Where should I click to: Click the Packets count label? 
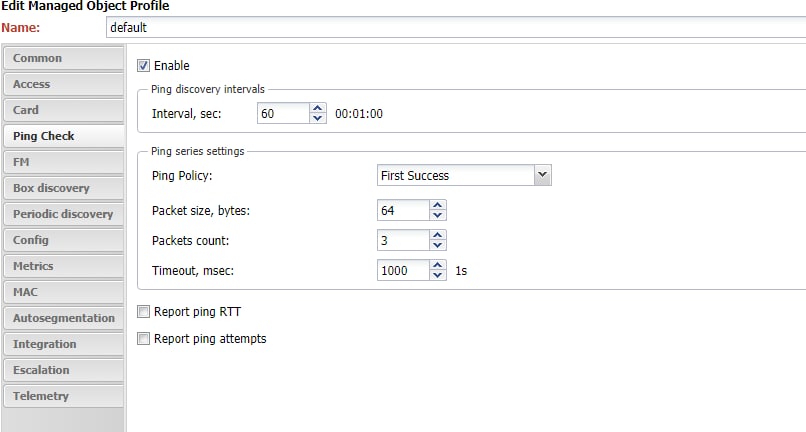[191, 240]
